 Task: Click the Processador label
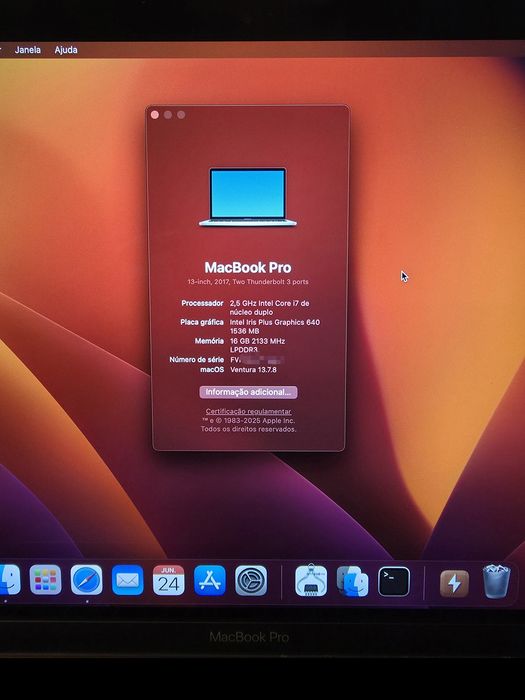point(202,303)
